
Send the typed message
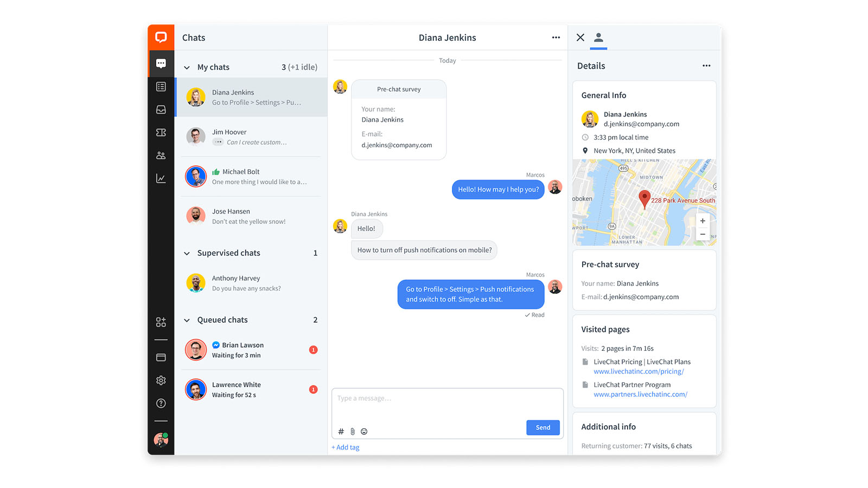542,427
